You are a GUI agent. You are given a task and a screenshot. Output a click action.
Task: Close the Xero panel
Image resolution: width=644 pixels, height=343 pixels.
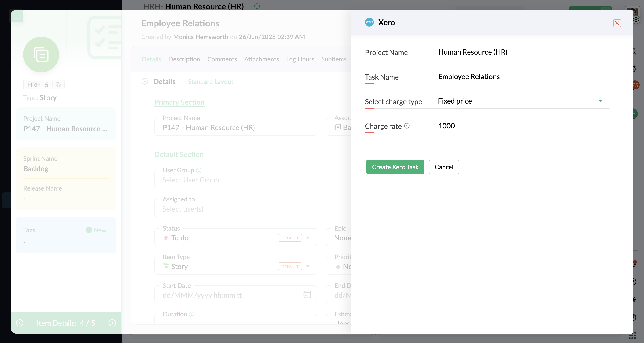point(617,23)
